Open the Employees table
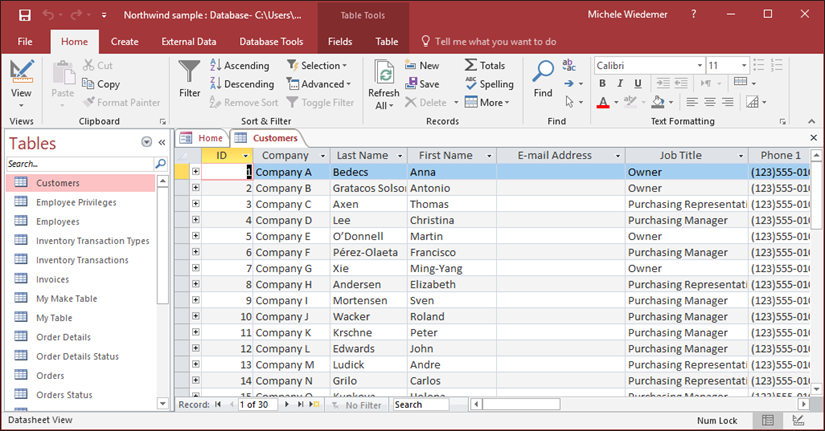The width and height of the screenshot is (825, 431). pos(58,222)
